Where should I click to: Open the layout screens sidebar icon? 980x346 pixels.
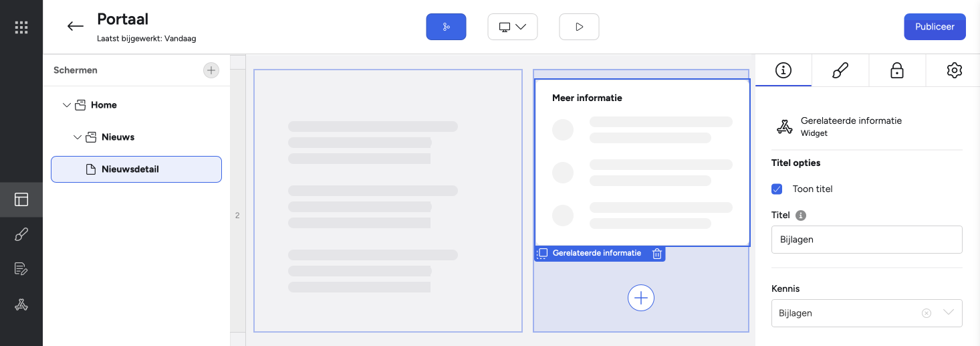(21, 199)
